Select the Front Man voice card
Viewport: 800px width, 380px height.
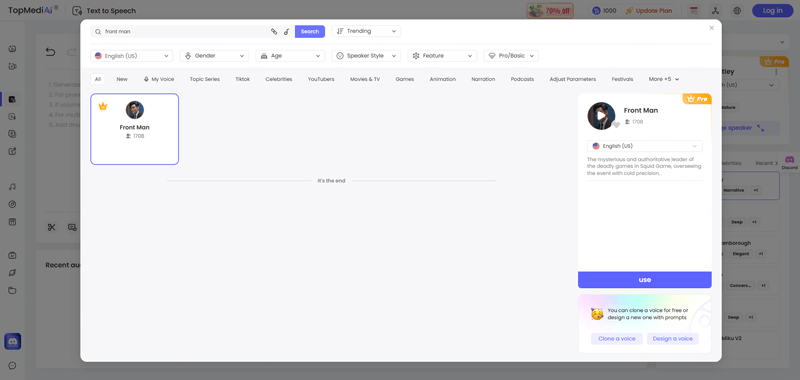135,129
